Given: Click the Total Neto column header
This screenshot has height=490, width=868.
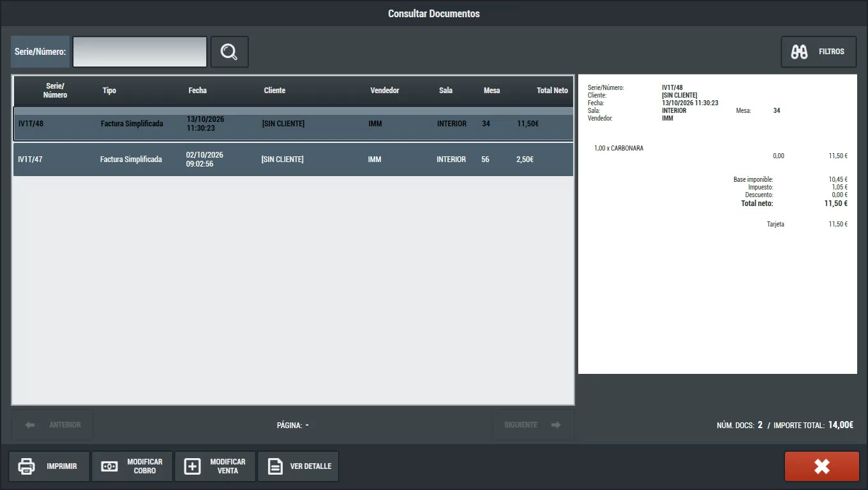Looking at the screenshot, I should pyautogui.click(x=553, y=91).
